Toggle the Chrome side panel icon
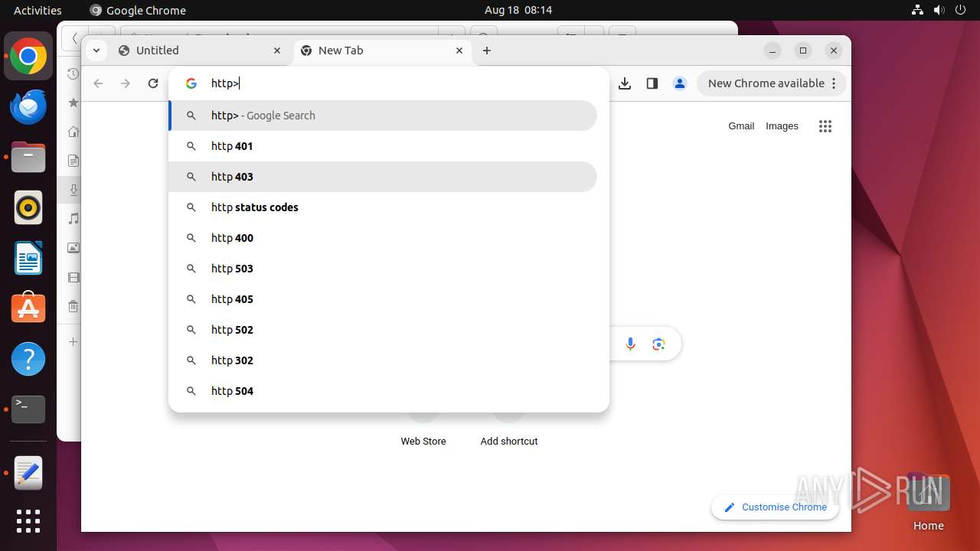The width and height of the screenshot is (980, 551). 652,83
